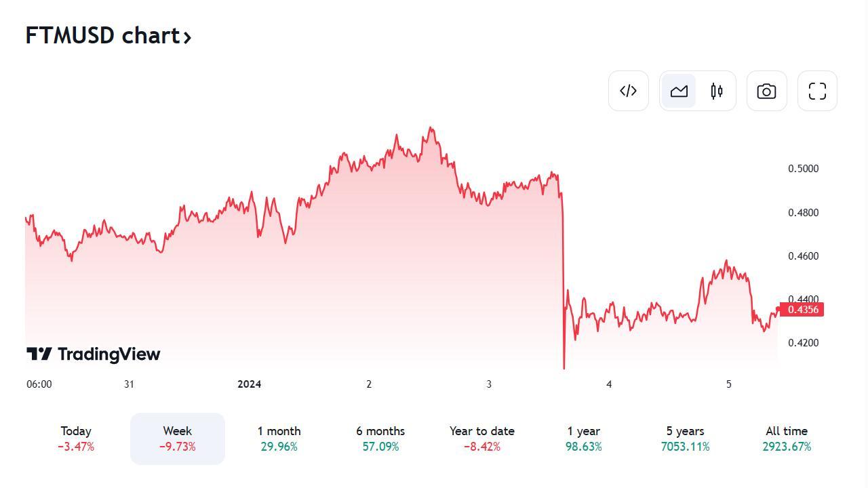Click the red 0.4356 current price label

[804, 310]
